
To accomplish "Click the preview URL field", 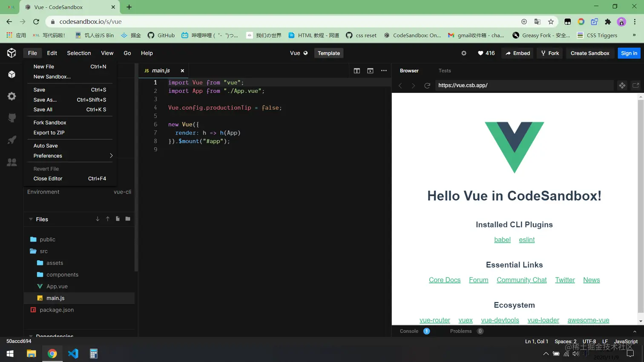I will coord(525,86).
